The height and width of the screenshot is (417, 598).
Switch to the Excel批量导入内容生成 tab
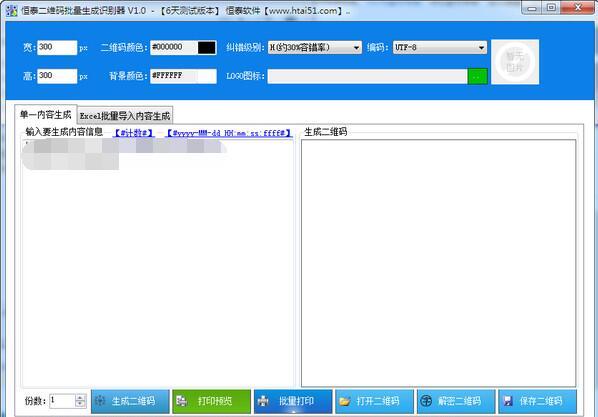point(125,116)
